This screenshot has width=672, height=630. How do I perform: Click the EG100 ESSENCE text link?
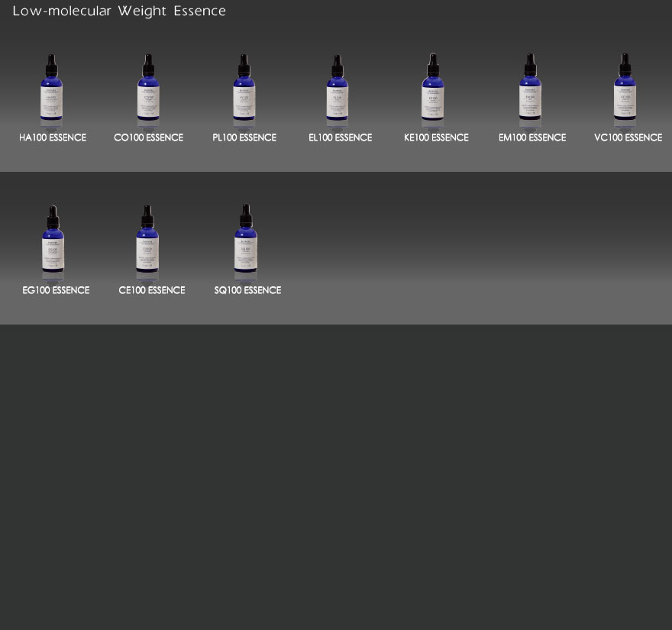tap(56, 291)
